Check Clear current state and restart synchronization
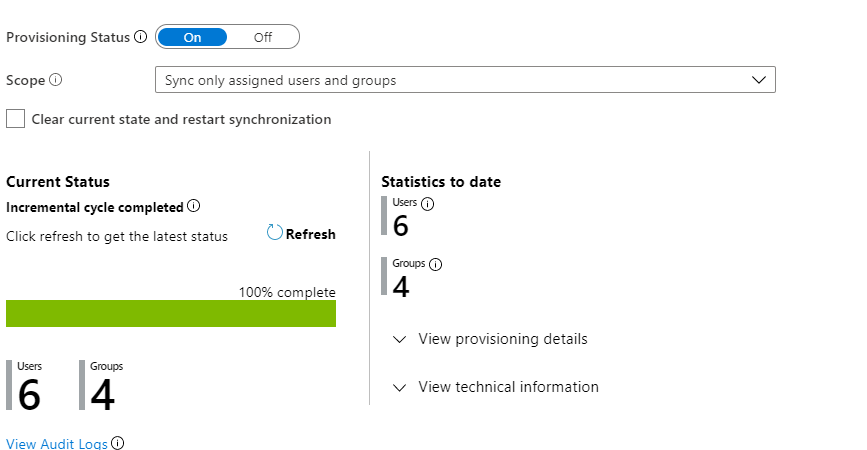Image resolution: width=867 pixels, height=450 pixels. [15, 119]
